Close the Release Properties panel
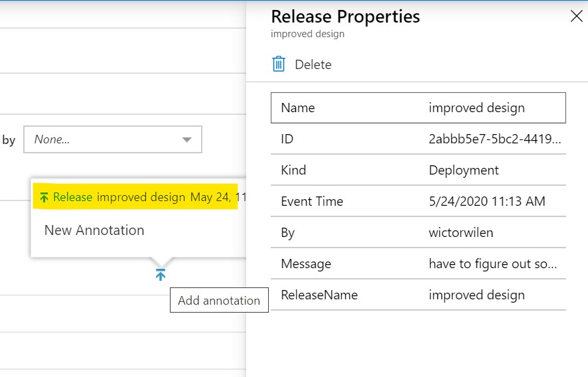The image size is (588, 377). click(576, 16)
